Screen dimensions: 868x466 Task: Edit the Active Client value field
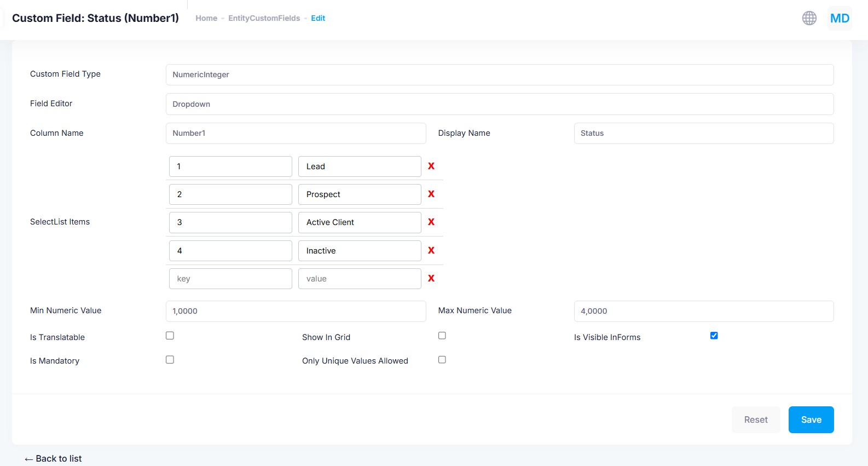[360, 222]
